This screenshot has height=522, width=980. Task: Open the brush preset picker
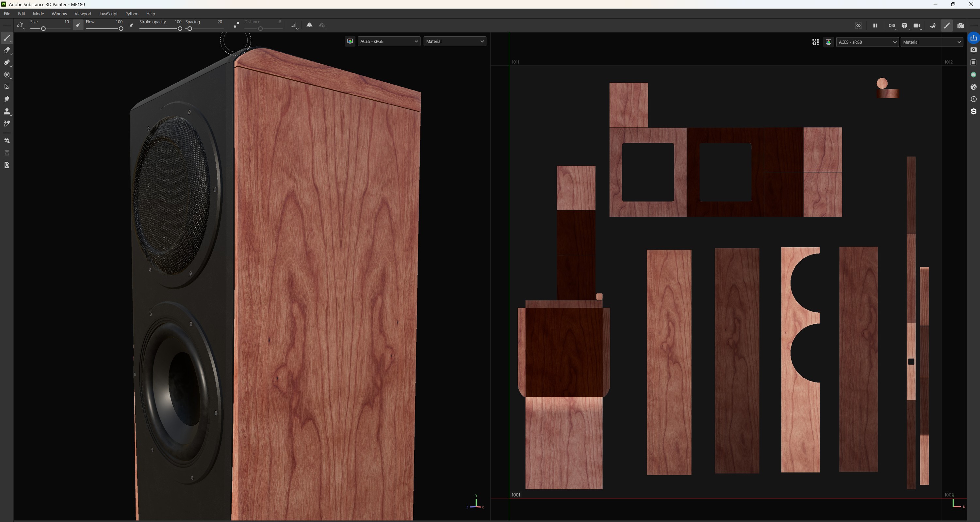21,25
